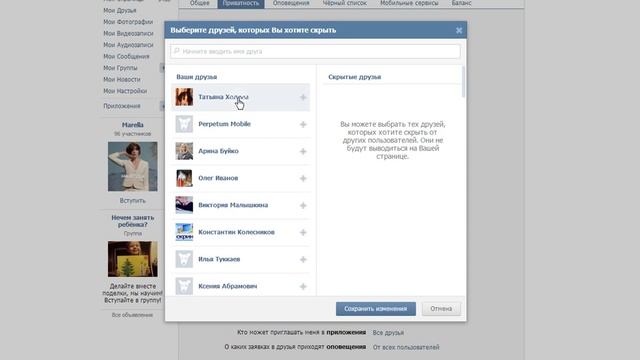
Task: Join Marella group via Вступить
Action: coord(133,200)
